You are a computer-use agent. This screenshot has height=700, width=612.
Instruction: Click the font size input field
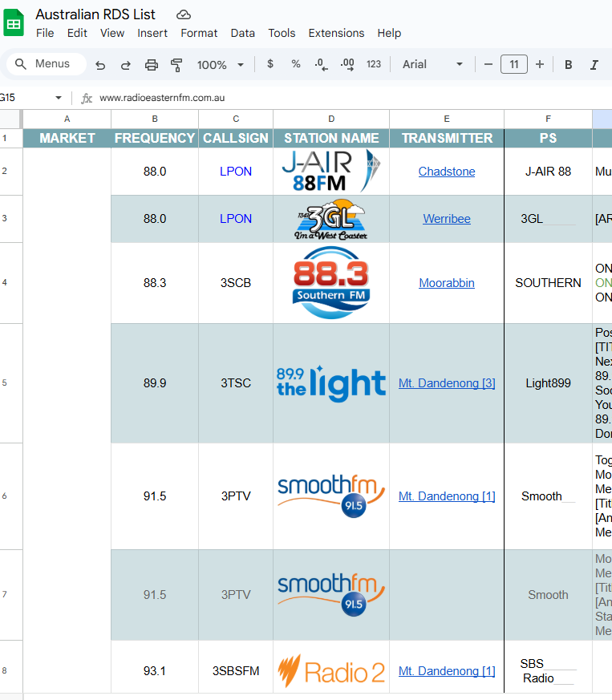tap(513, 64)
